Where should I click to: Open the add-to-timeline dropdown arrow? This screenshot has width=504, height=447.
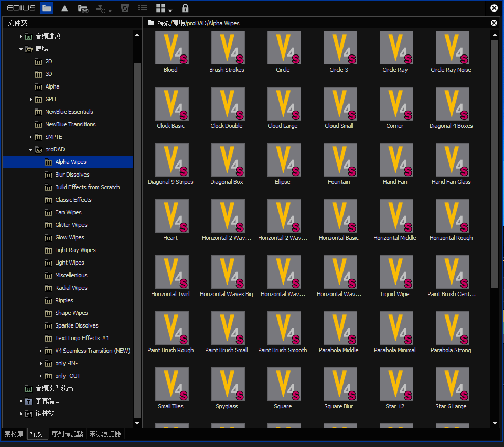[110, 10]
